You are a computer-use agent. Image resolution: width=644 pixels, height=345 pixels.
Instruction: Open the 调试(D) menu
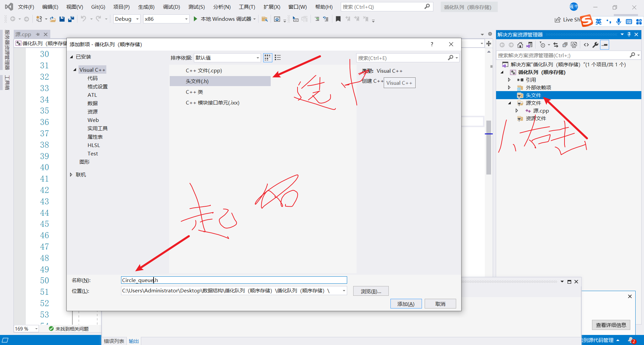[x=171, y=7]
